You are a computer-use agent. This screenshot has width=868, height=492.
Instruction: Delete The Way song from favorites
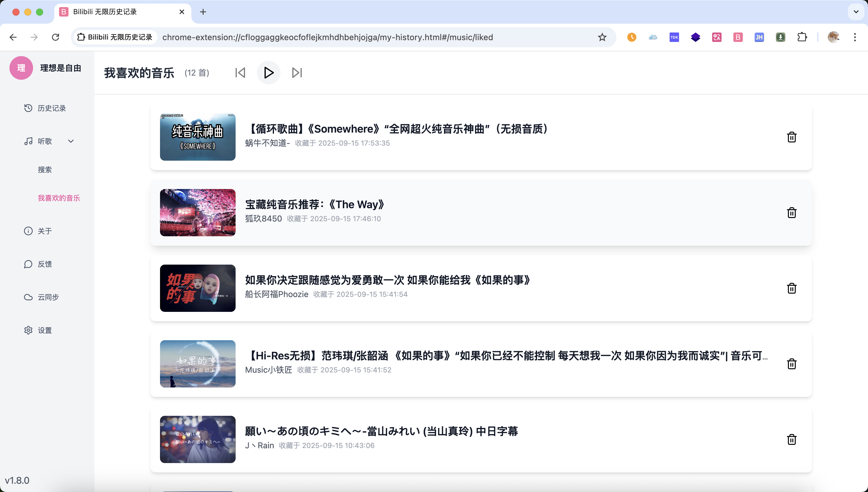(791, 213)
